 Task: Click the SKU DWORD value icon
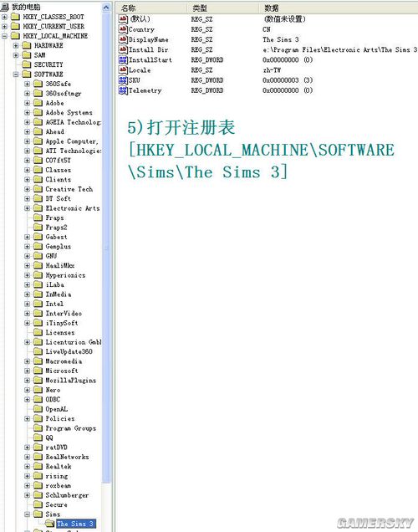(x=123, y=80)
